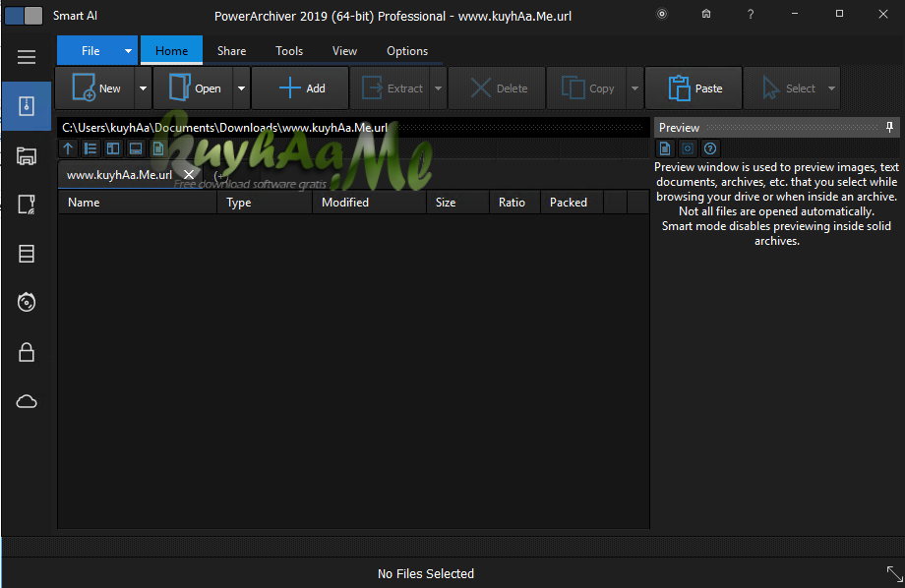Image resolution: width=905 pixels, height=588 pixels.
Task: Click the circular target icon in title bar
Action: (662, 14)
